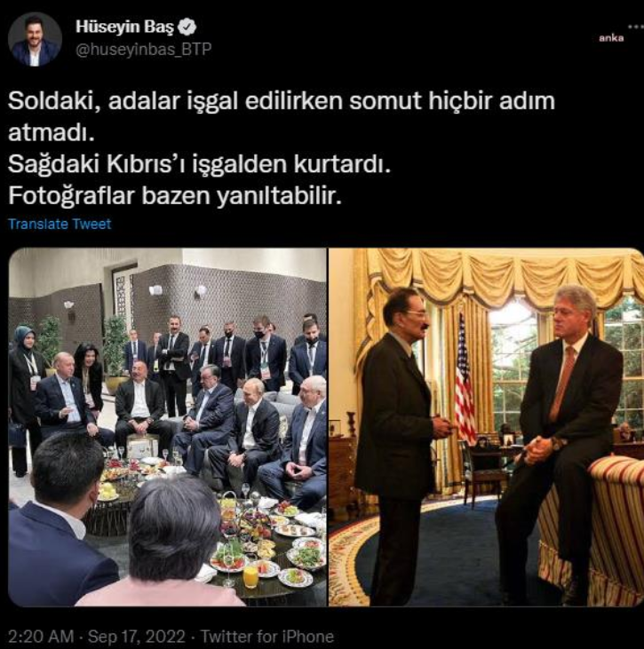644x649 pixels.
Task: Click the anka watermark logo
Action: (611, 38)
